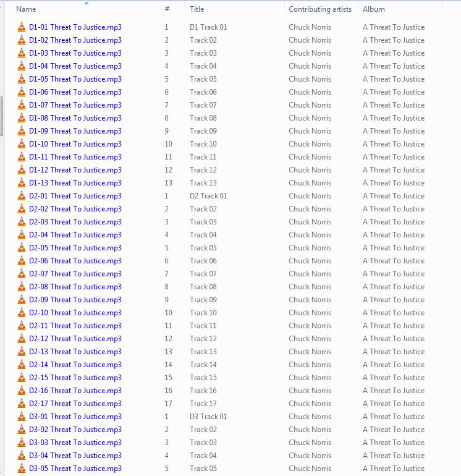Click VLC icon of D2-03 Threat To Justice.mp3

[x=22, y=222]
